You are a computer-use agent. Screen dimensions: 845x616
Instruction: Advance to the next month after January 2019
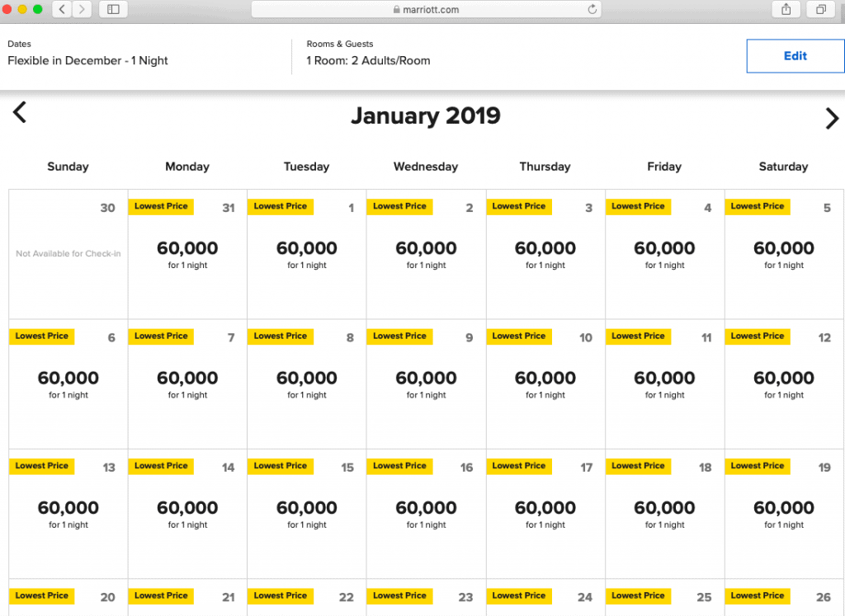[x=832, y=119]
